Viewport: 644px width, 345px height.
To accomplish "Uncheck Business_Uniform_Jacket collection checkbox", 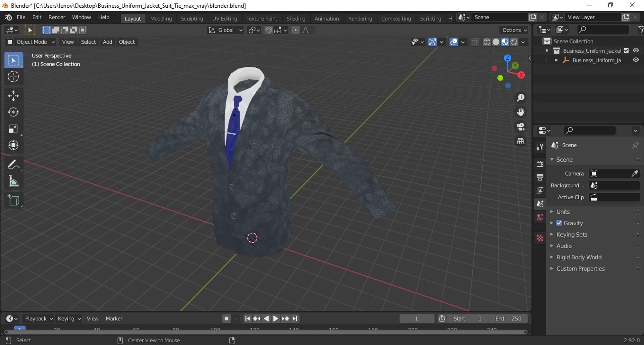I will tap(626, 50).
